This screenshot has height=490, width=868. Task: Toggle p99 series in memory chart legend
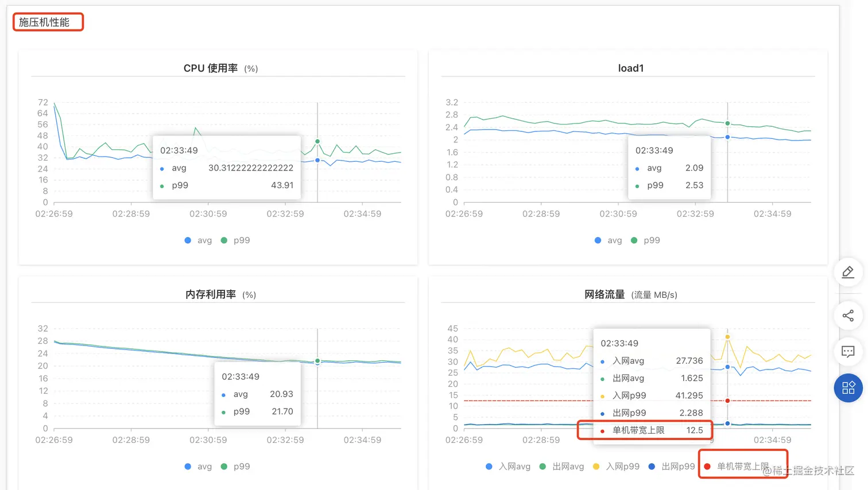(235, 466)
